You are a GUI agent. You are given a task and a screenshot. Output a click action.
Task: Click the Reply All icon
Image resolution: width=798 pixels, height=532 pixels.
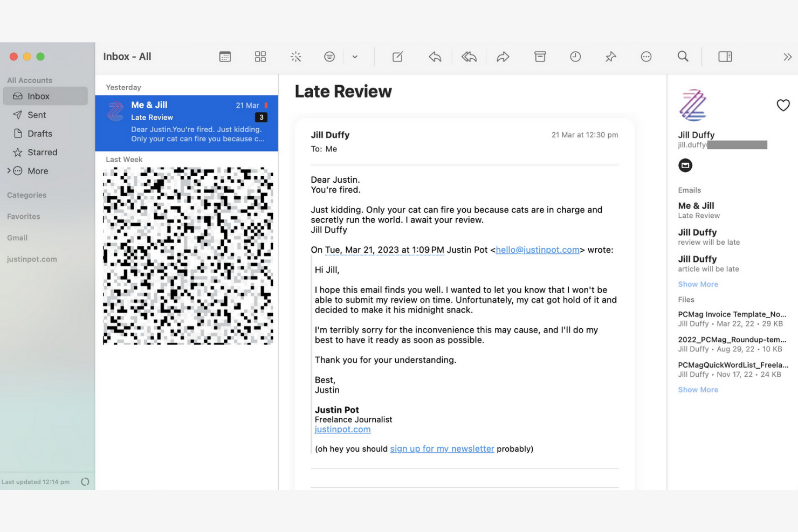click(x=469, y=56)
